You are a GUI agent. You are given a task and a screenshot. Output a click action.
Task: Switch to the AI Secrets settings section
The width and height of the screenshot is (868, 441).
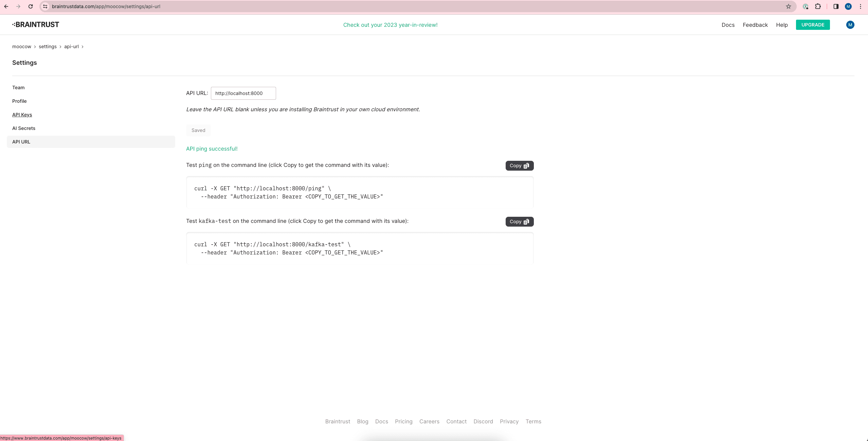tap(24, 128)
